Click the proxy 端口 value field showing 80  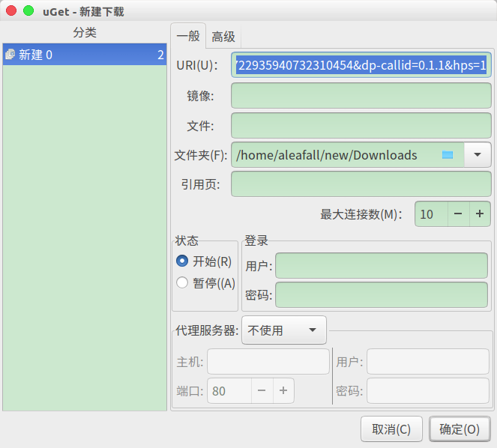click(x=229, y=390)
